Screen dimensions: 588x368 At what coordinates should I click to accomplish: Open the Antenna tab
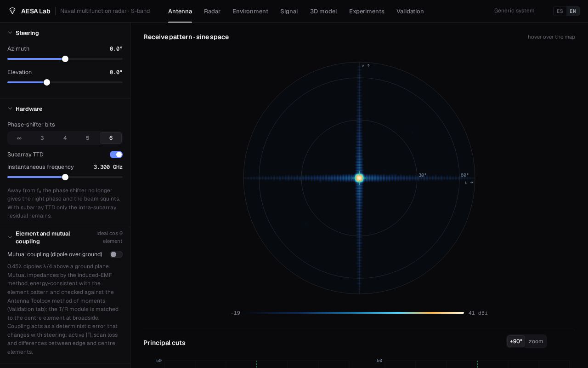point(180,11)
